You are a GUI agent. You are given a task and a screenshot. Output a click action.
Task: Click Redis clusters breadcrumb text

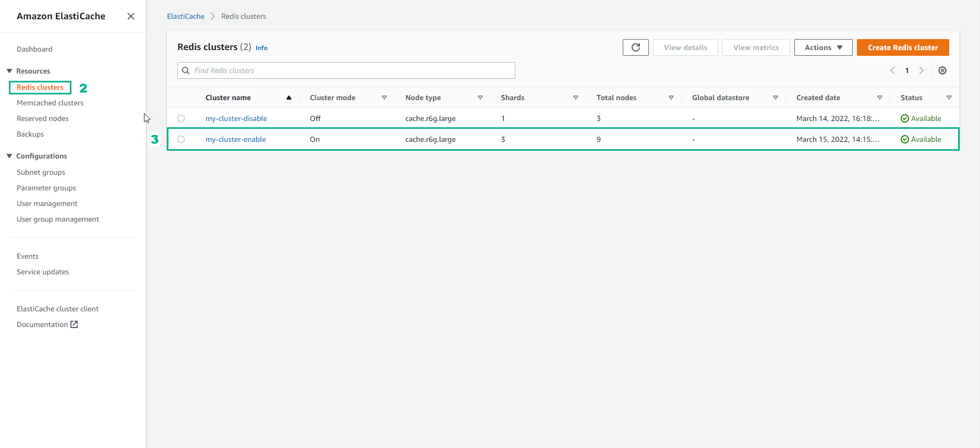tap(244, 16)
